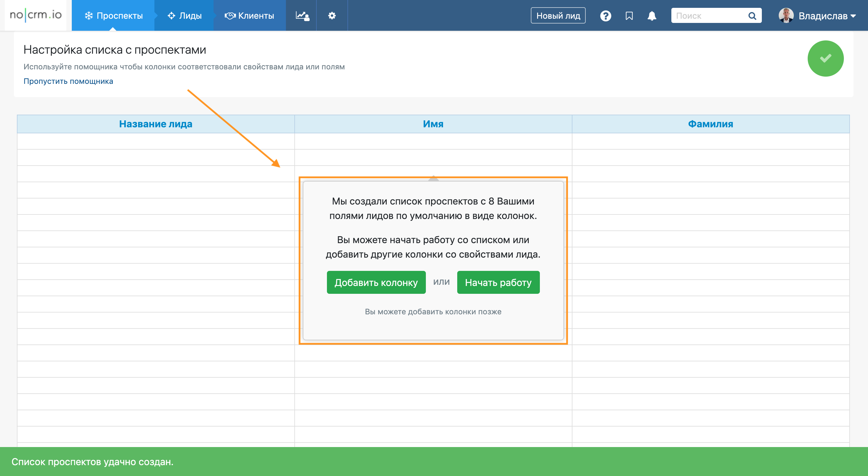The height and width of the screenshot is (476, 868).
Task: Open the statistics chart icon
Action: coord(302,15)
